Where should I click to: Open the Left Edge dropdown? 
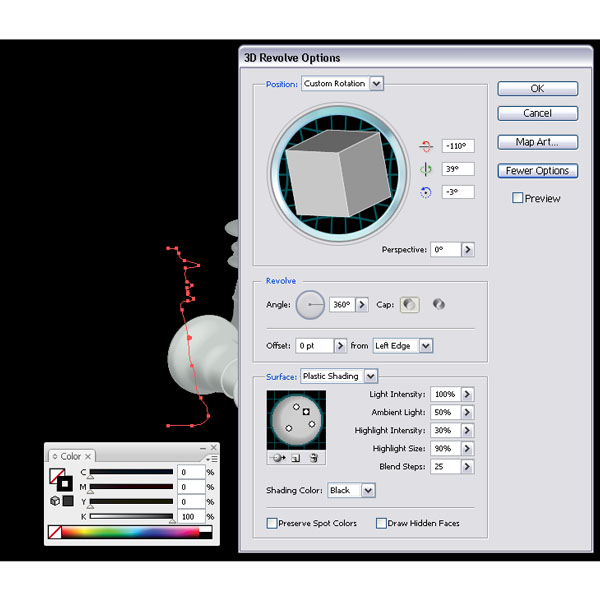point(426,346)
